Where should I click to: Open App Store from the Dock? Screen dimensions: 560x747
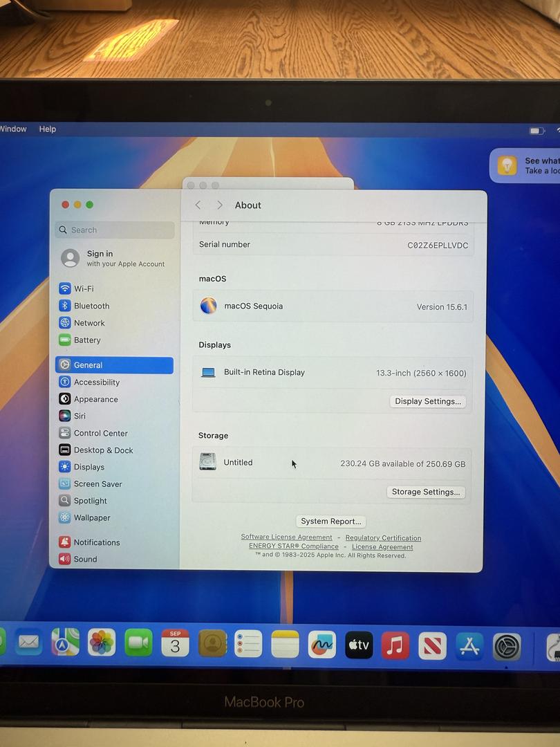(x=469, y=647)
